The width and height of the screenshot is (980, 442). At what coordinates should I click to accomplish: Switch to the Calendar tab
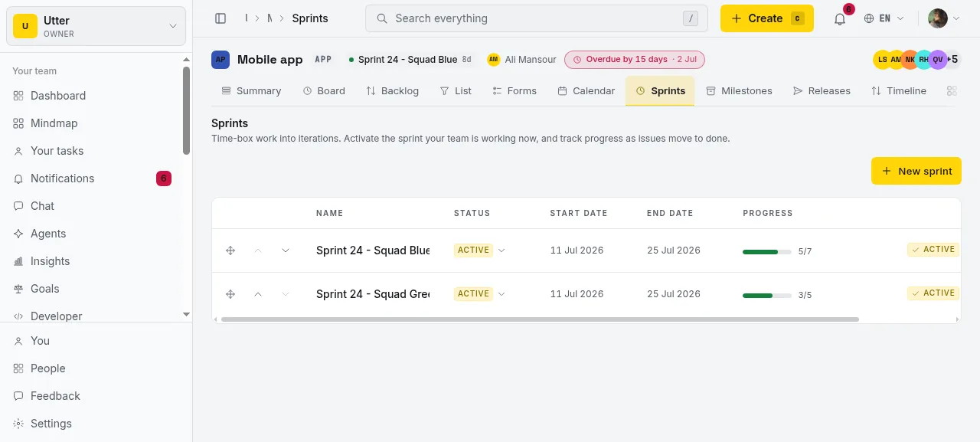[x=586, y=91]
